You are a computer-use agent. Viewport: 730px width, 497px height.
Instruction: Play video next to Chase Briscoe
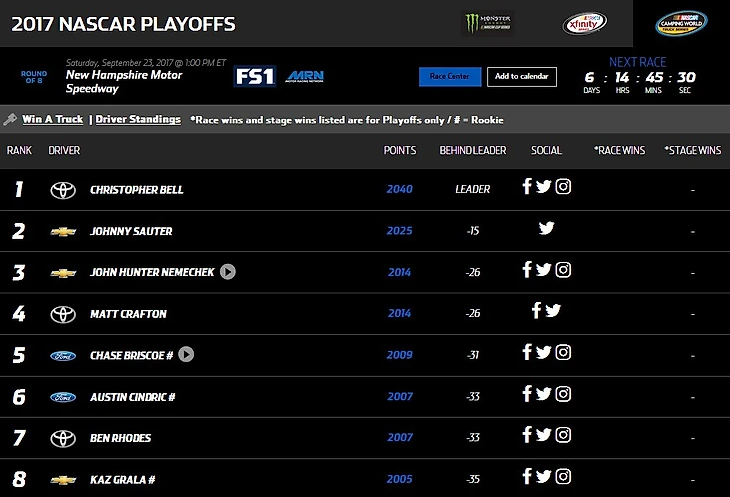186,355
